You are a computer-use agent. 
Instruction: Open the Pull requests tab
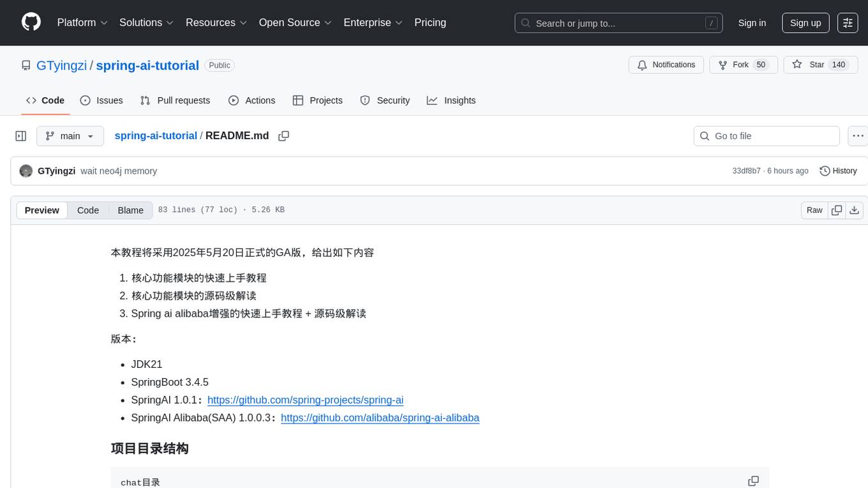[x=175, y=100]
